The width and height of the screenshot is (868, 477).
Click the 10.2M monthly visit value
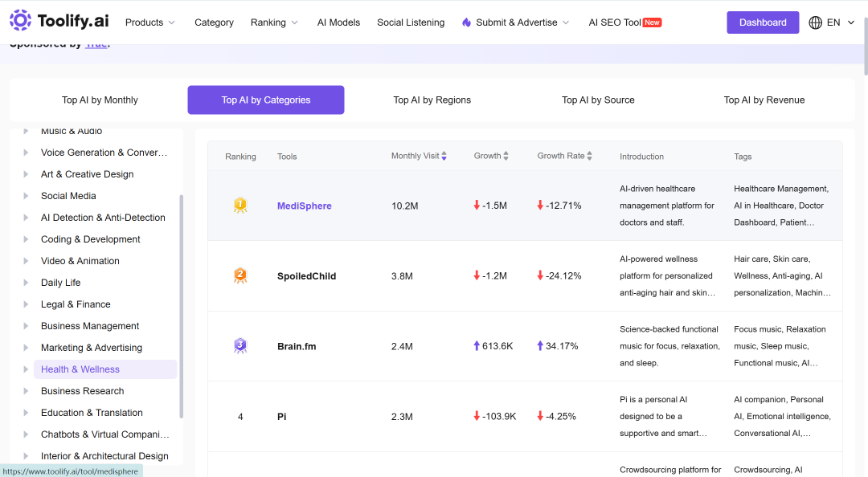[x=404, y=206]
